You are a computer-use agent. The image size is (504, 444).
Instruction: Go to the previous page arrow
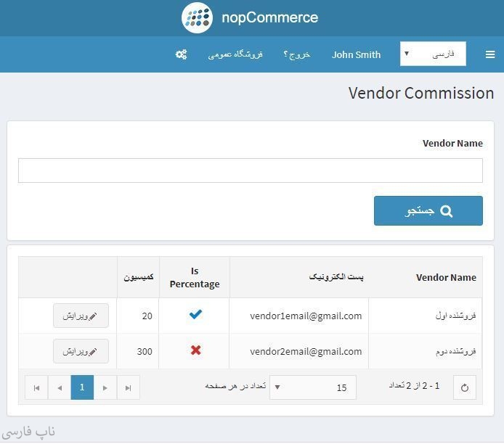pos(60,387)
